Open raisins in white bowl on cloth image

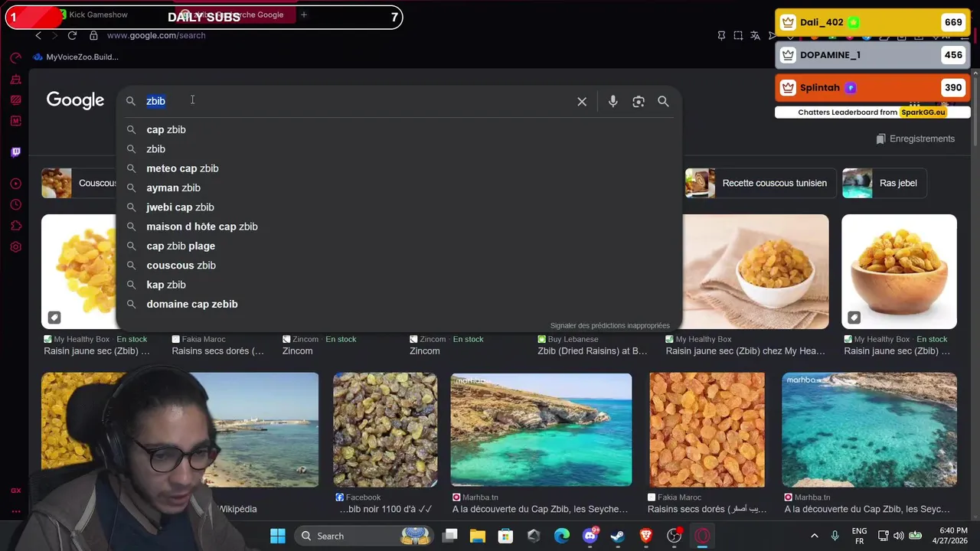click(x=755, y=272)
